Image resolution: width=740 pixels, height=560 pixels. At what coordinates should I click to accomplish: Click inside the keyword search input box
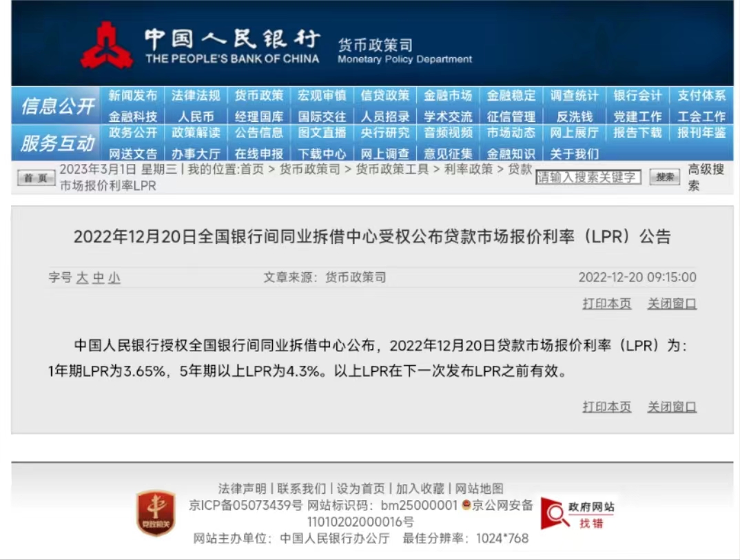589,177
